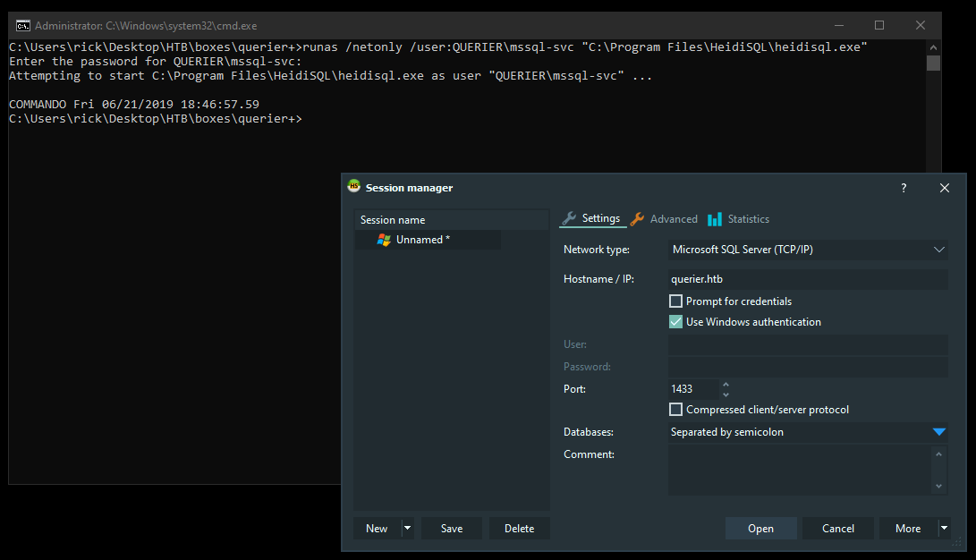This screenshot has height=560, width=976.
Task: Open the Databases blue dropdown arrow
Action: [938, 432]
